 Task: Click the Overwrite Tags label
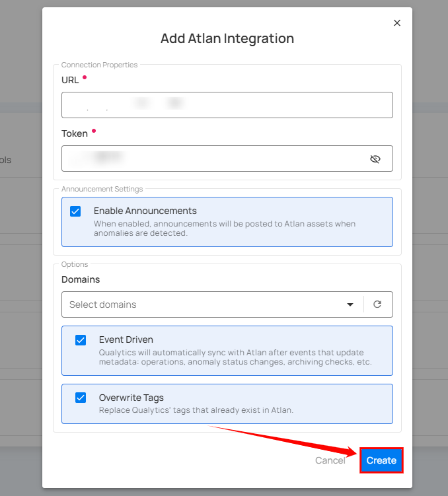(131, 398)
